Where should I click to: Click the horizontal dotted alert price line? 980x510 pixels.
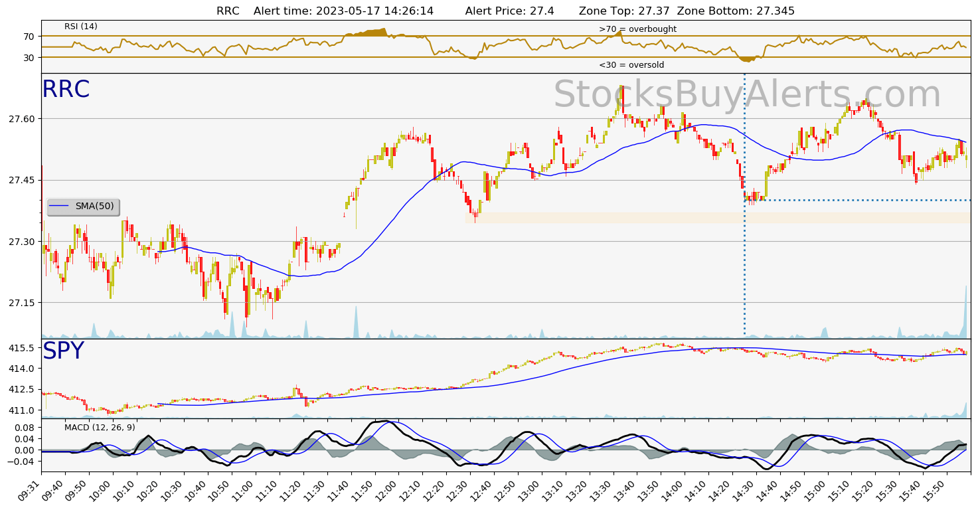[858, 200]
